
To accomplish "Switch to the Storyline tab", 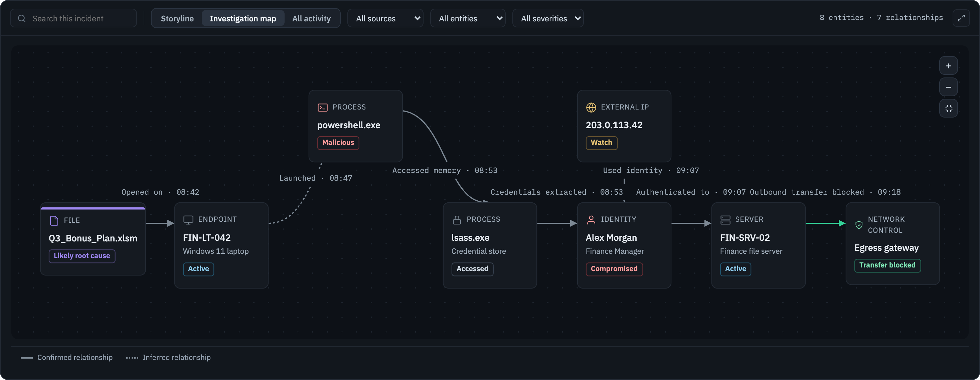I will click(177, 18).
